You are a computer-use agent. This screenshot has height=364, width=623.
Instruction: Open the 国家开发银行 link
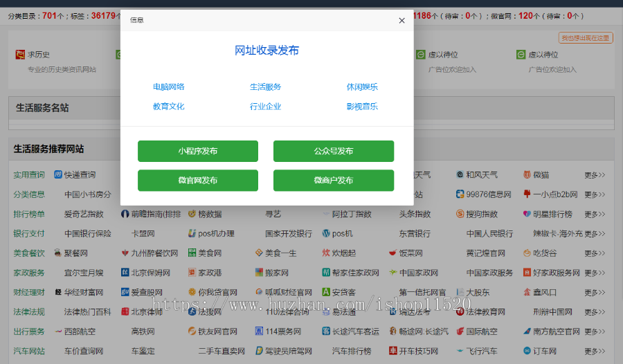pyautogui.click(x=289, y=233)
